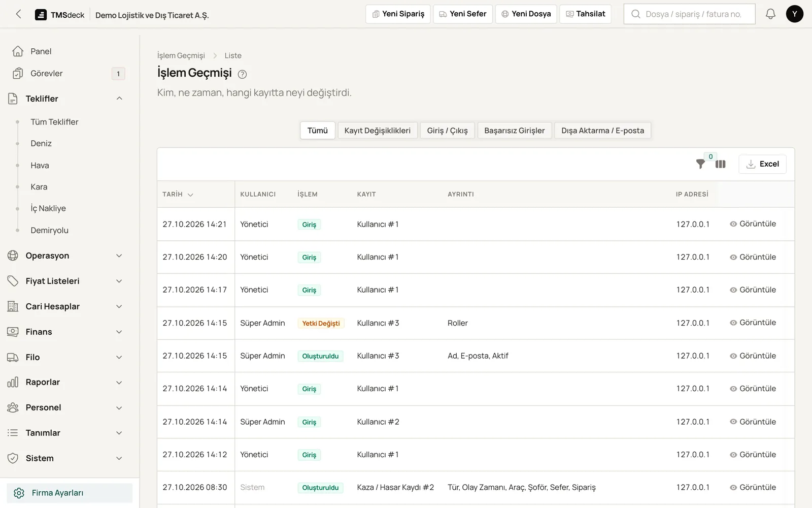
Task: Open the notifications bell
Action: (770, 14)
